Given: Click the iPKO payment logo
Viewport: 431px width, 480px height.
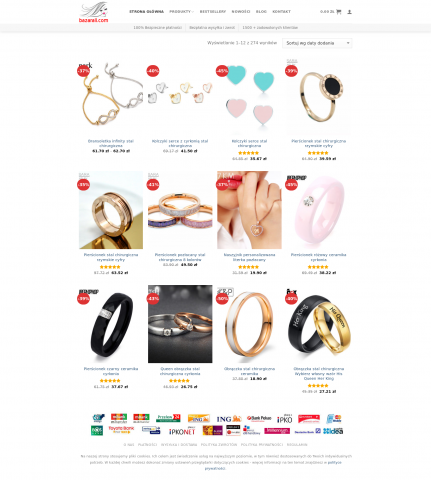Looking at the screenshot, I should coord(284,419).
